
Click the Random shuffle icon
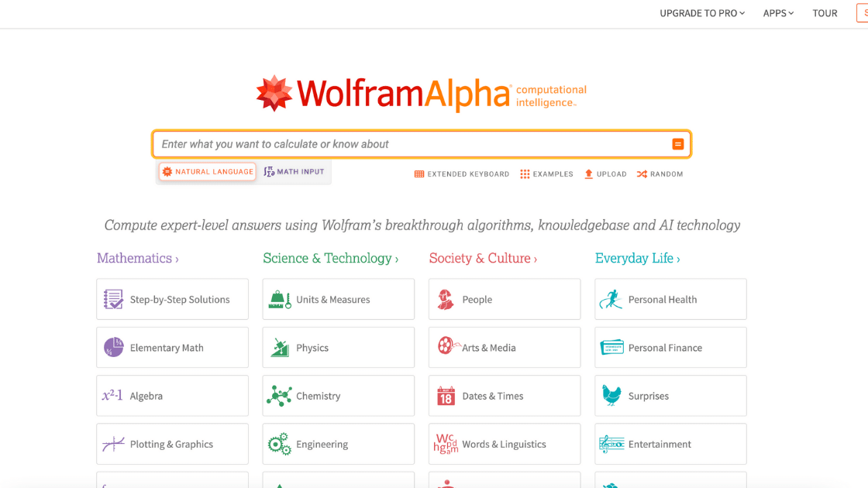click(x=642, y=174)
